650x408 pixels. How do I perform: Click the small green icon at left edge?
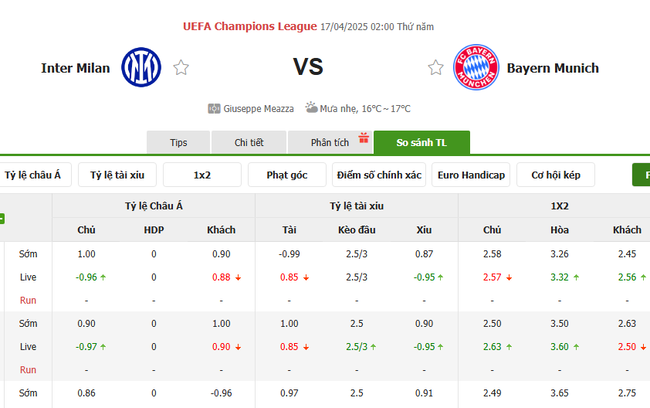[3, 218]
